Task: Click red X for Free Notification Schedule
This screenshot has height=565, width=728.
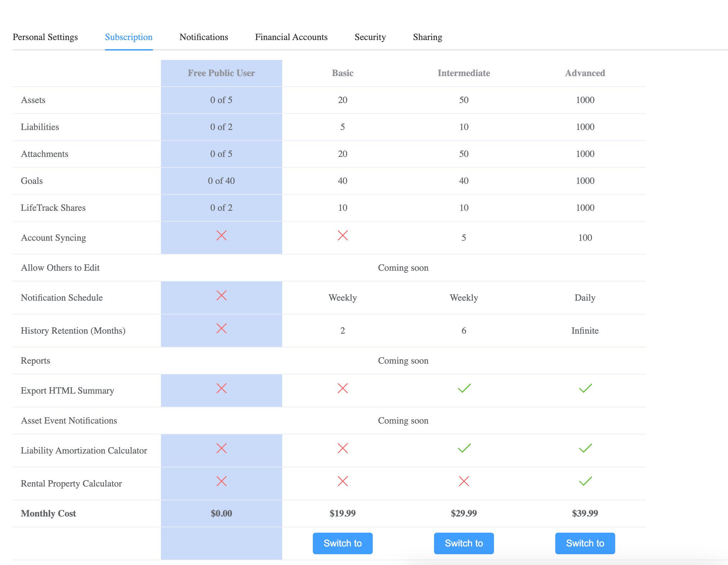Action: click(x=221, y=295)
